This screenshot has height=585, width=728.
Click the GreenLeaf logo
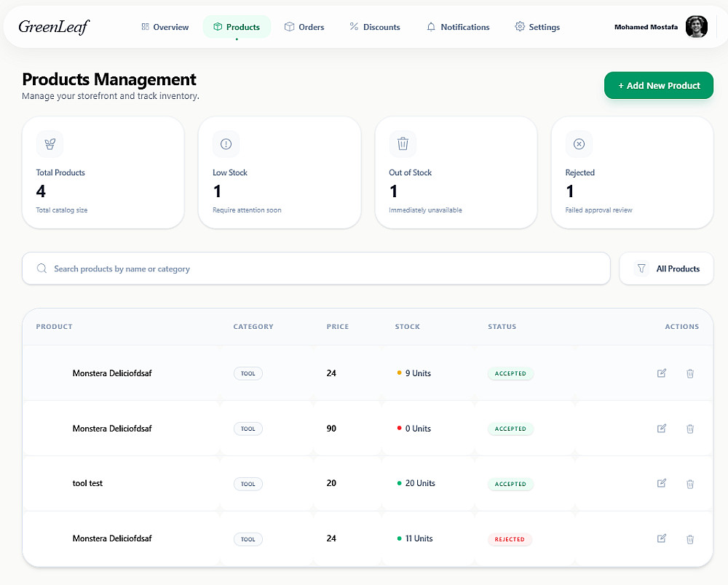pyautogui.click(x=54, y=27)
